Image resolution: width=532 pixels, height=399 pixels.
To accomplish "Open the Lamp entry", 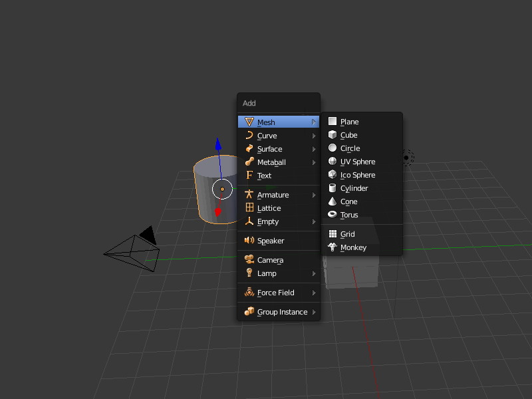I will (279, 273).
